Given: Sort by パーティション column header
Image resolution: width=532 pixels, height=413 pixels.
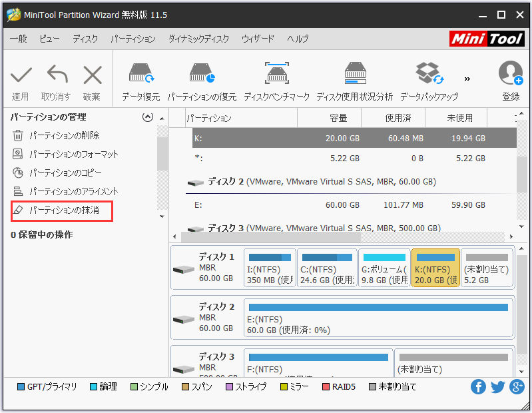Looking at the screenshot, I should click(x=241, y=118).
